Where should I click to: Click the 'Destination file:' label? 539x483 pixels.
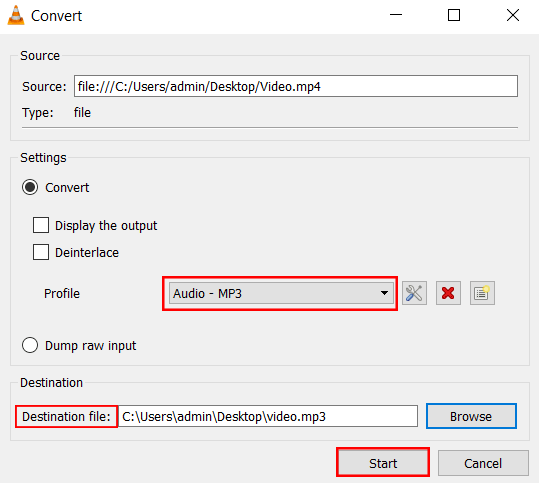(x=66, y=417)
